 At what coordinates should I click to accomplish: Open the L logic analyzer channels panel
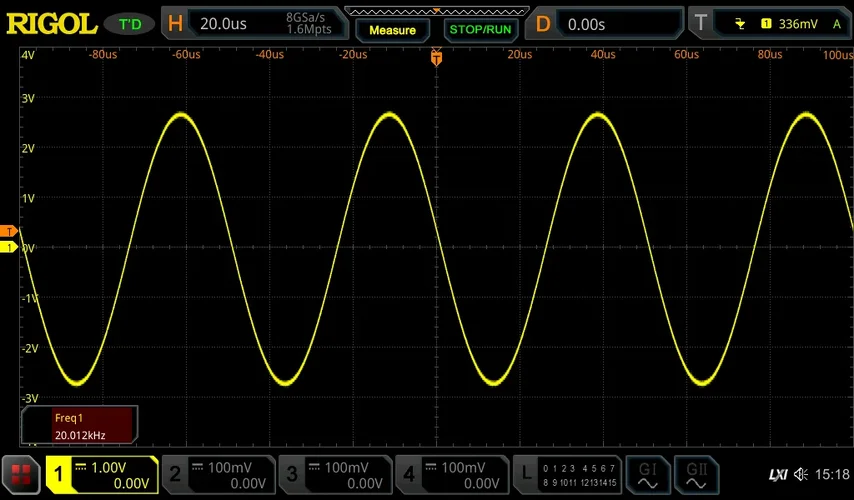pos(567,475)
